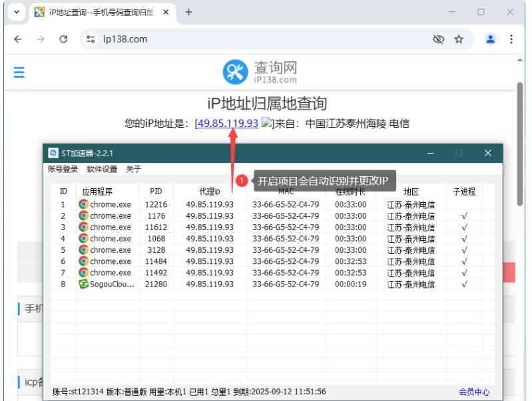
Task: Click Chrome icon in row PID 3128
Action: [x=83, y=250]
